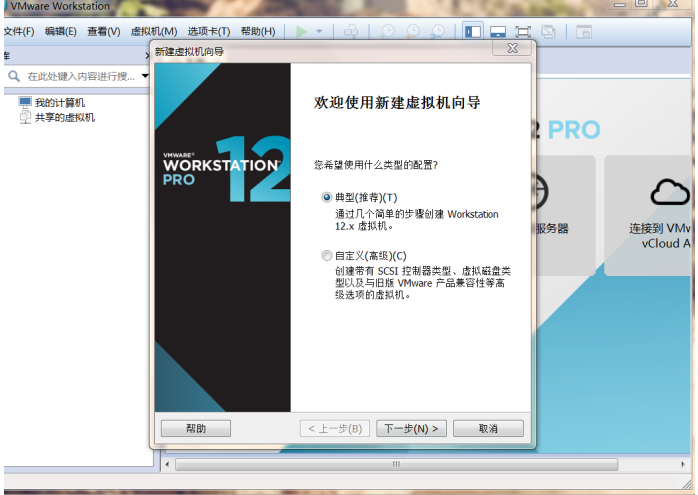698x495 pixels.
Task: Click the cloud icon for vCloud Air
Action: pyautogui.click(x=670, y=192)
